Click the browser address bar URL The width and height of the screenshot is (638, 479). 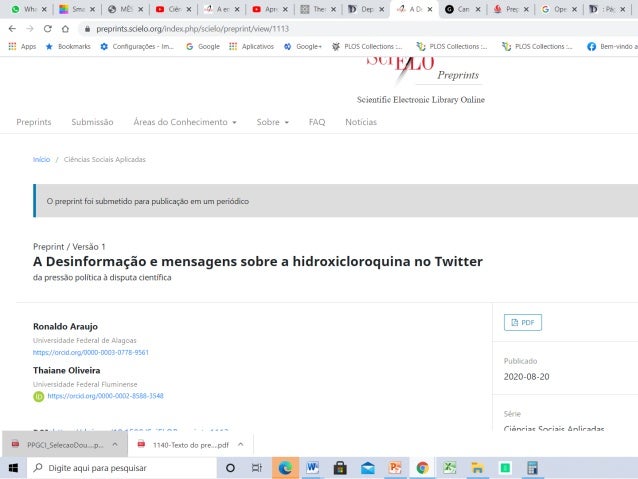click(192, 29)
